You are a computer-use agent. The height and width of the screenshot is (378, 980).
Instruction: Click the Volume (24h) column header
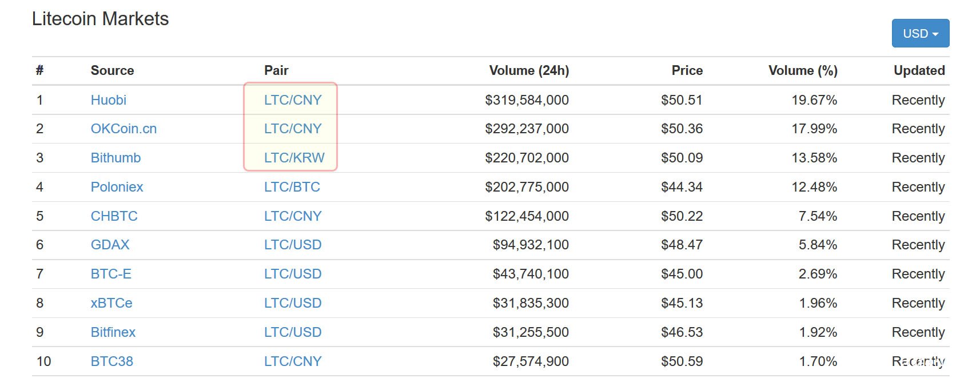point(529,70)
